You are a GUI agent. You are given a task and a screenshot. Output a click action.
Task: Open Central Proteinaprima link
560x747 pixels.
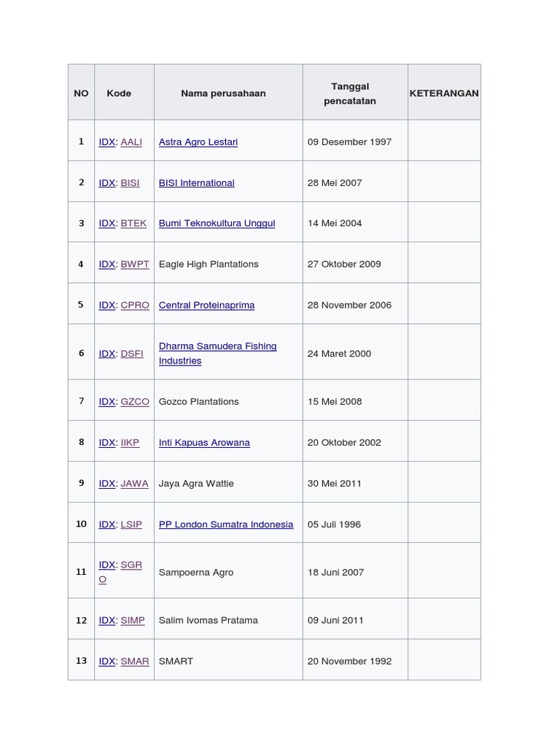pyautogui.click(x=206, y=306)
